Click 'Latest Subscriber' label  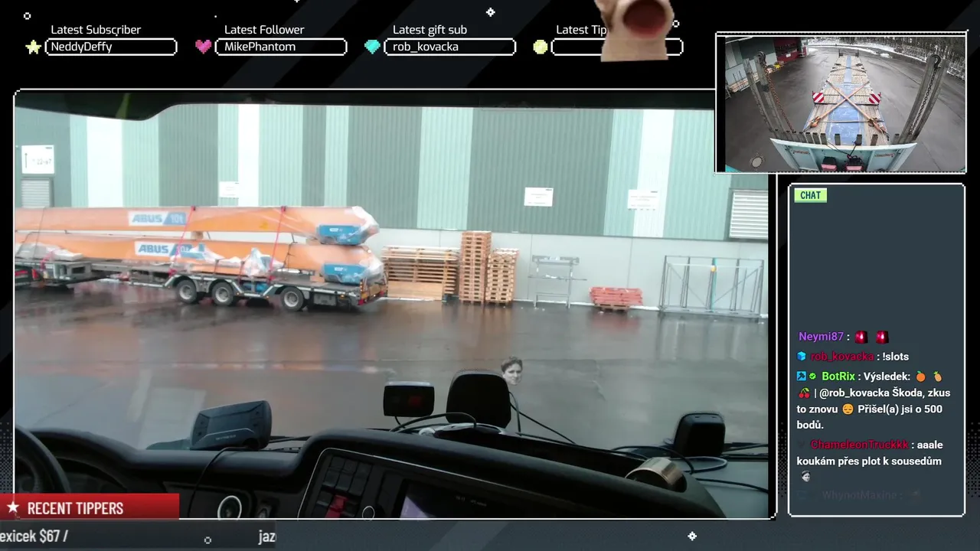(96, 30)
